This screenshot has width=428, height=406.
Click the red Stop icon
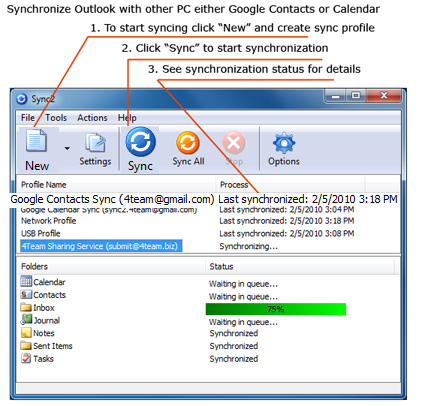click(x=234, y=143)
